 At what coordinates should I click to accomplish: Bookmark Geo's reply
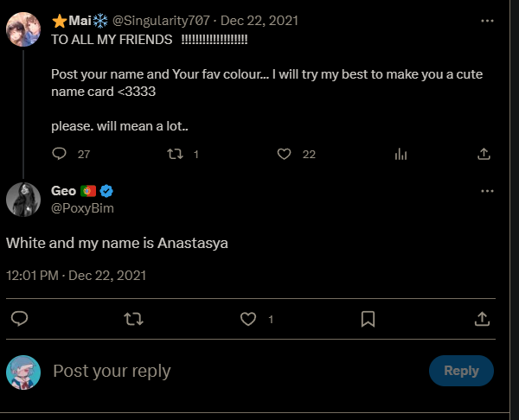point(368,319)
